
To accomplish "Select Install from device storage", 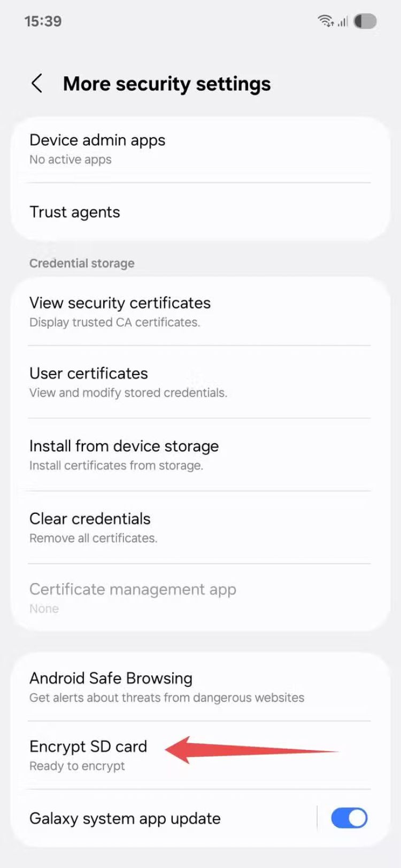I will (124, 446).
